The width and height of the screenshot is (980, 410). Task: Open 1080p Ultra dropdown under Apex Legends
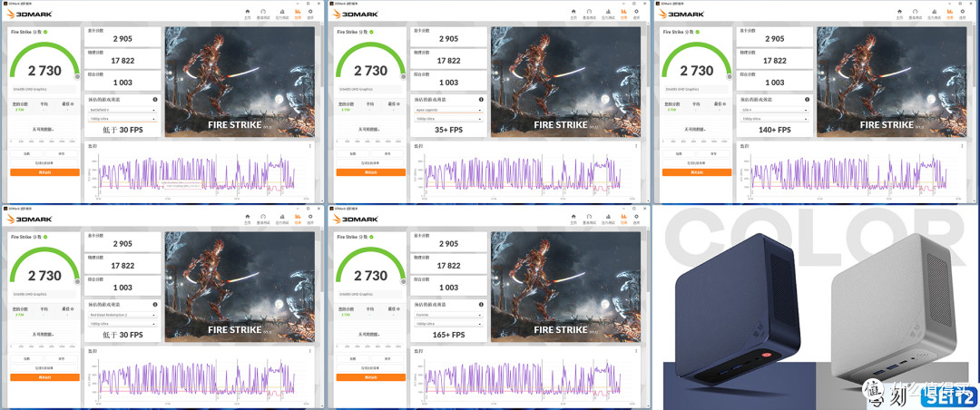448,119
